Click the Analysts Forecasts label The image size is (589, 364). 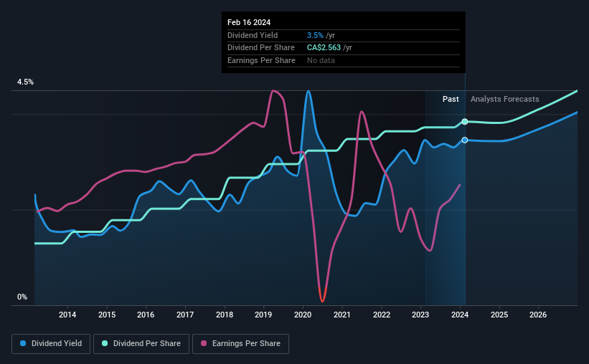tap(504, 99)
